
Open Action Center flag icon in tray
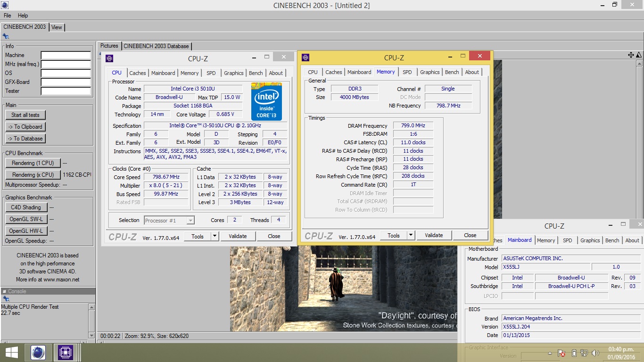561,353
